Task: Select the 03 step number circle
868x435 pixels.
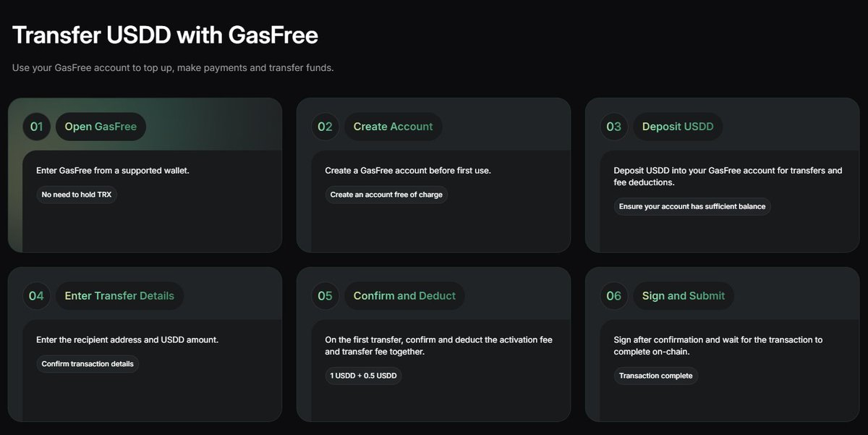Action: 613,127
